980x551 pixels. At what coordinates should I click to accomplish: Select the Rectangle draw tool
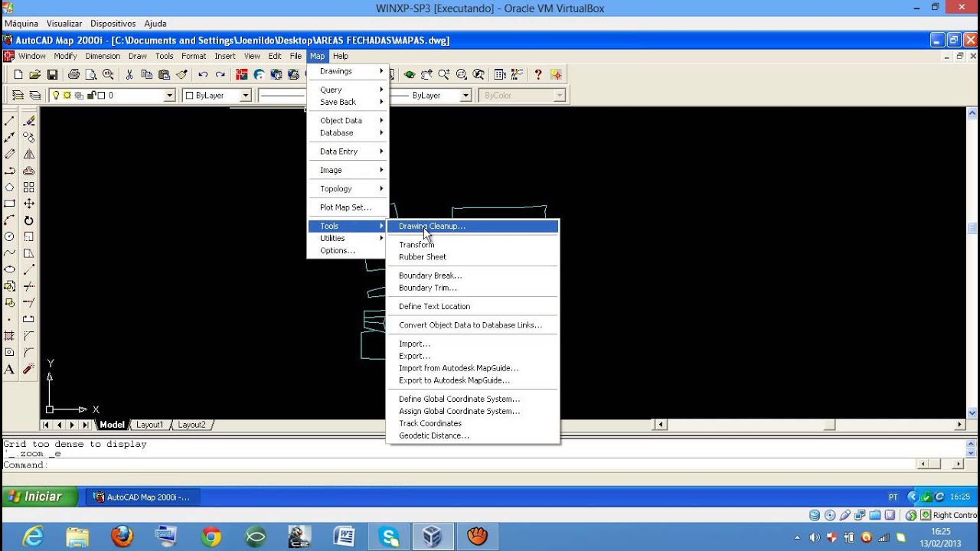(9, 204)
